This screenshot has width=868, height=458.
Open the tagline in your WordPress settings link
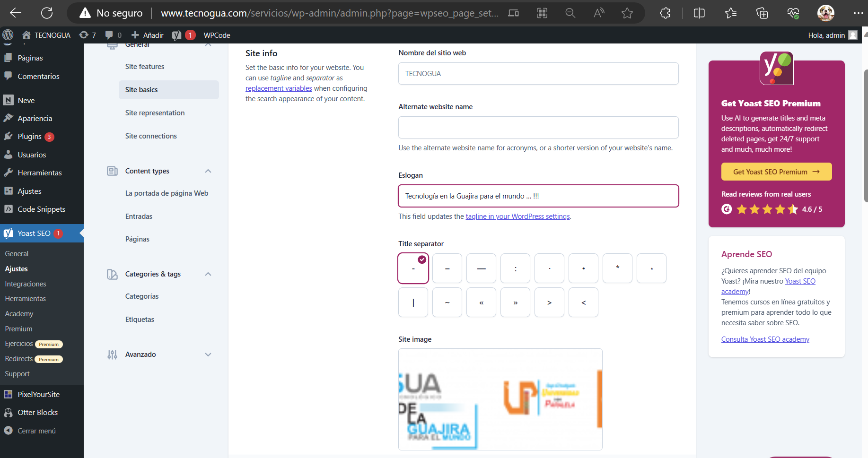point(517,216)
